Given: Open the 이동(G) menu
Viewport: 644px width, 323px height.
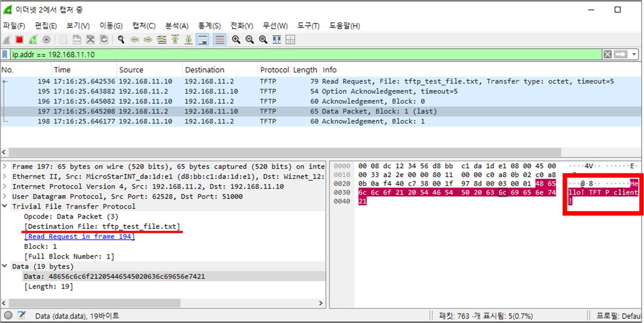Looking at the screenshot, I should point(111,26).
